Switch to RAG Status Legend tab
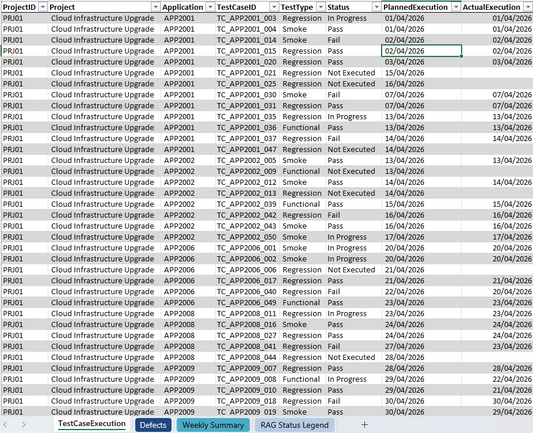 pos(294,425)
